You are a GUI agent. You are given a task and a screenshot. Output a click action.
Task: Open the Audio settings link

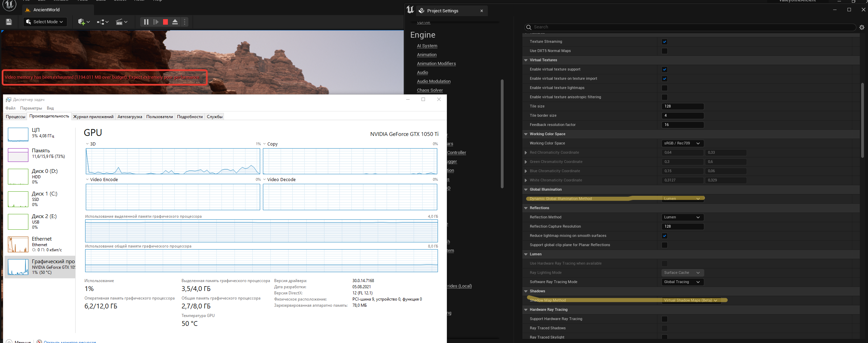[422, 73]
